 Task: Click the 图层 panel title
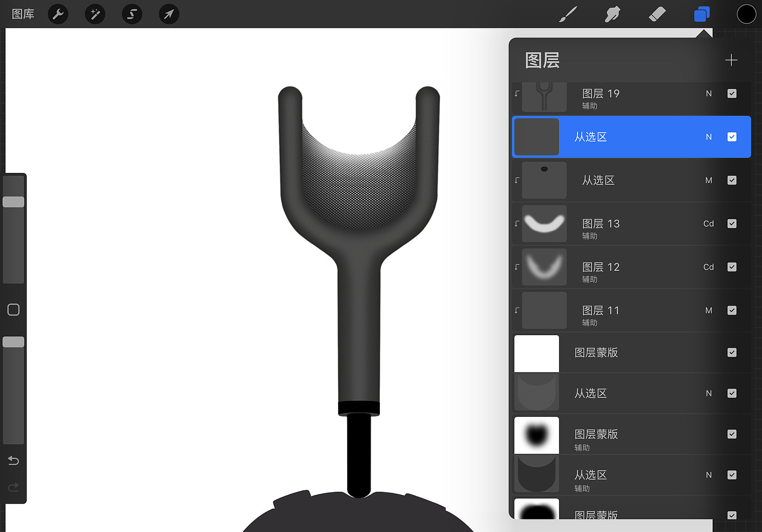[543, 60]
